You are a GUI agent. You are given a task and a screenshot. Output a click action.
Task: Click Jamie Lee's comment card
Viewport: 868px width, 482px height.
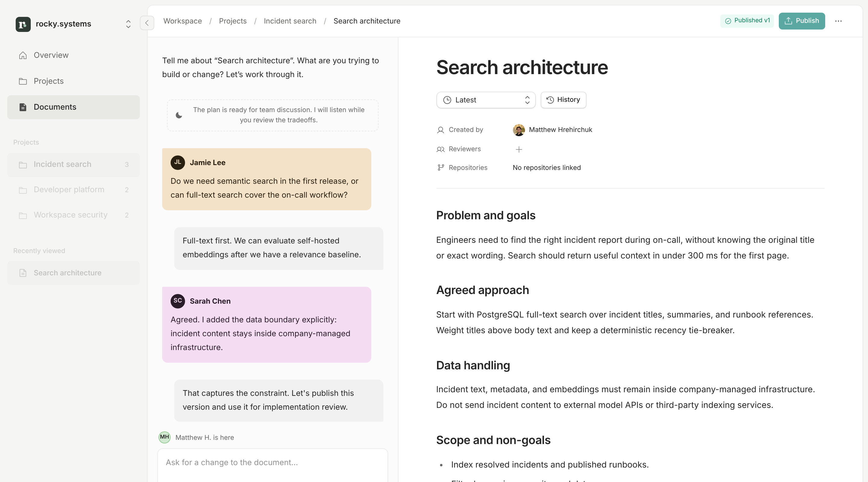click(x=266, y=179)
